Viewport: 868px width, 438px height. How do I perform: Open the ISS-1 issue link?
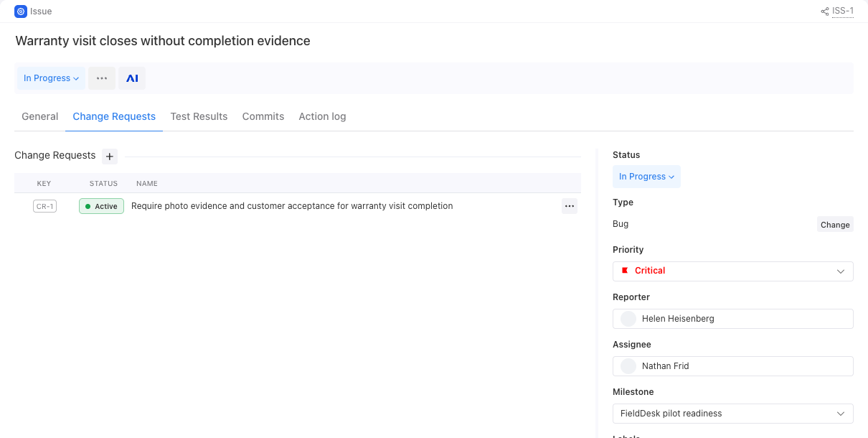(843, 11)
